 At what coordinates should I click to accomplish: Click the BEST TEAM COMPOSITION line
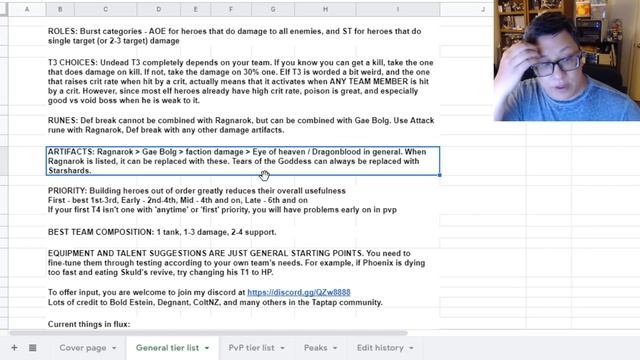pos(162,232)
